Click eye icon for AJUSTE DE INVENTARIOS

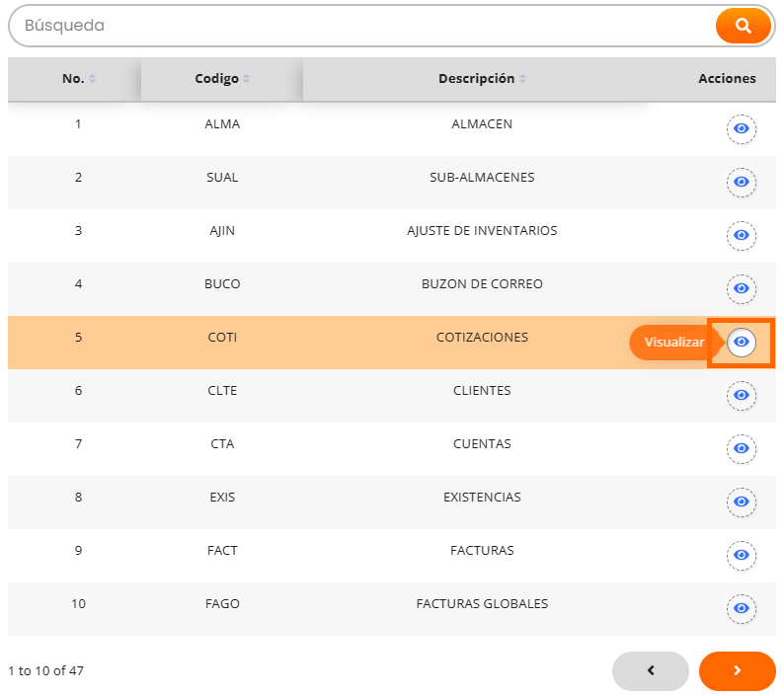pyautogui.click(x=742, y=236)
